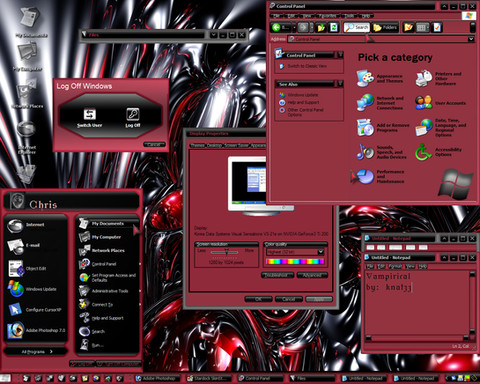Click the Switch User icon
480x384 pixels.
[x=90, y=114]
